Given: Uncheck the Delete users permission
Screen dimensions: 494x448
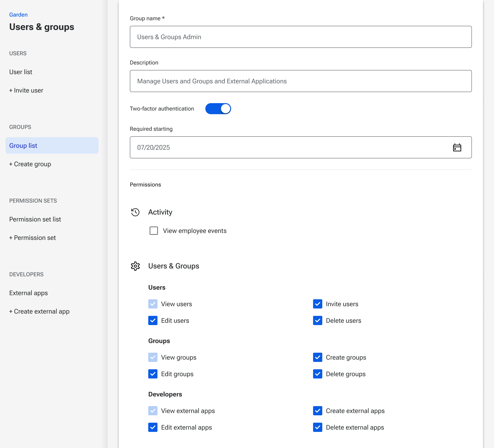Looking at the screenshot, I should pos(318,320).
